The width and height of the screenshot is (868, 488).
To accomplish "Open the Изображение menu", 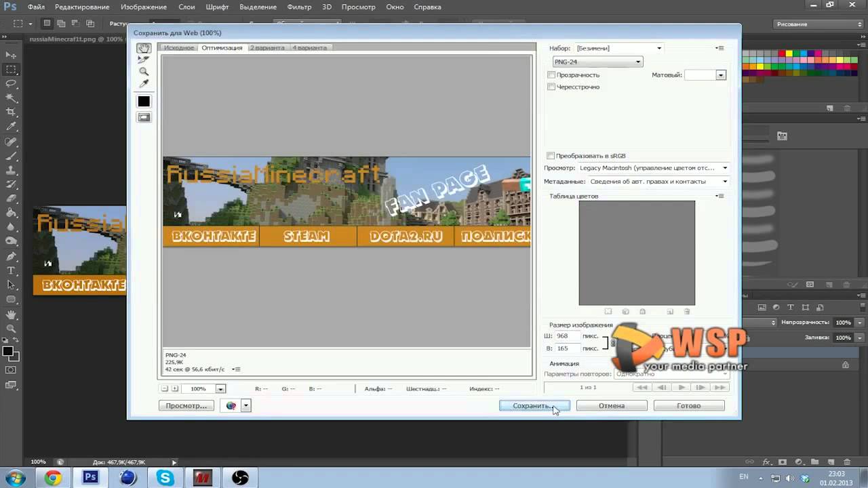I will (x=144, y=7).
